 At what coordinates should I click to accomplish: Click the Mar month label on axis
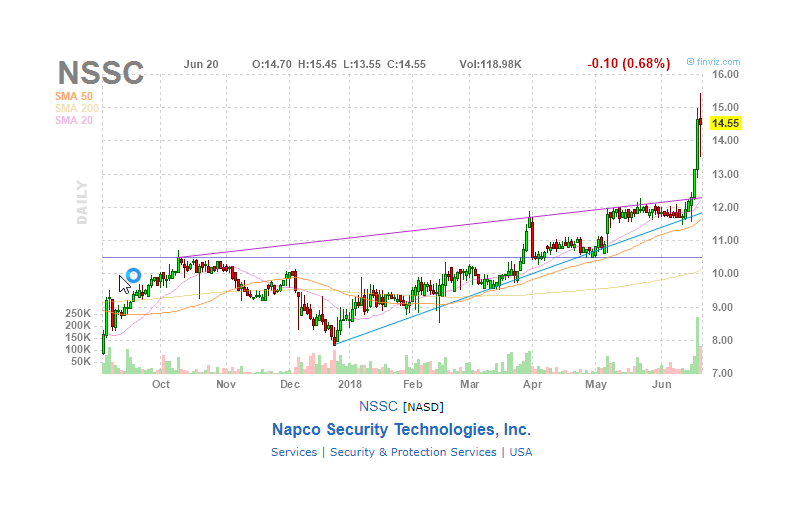coord(469,384)
